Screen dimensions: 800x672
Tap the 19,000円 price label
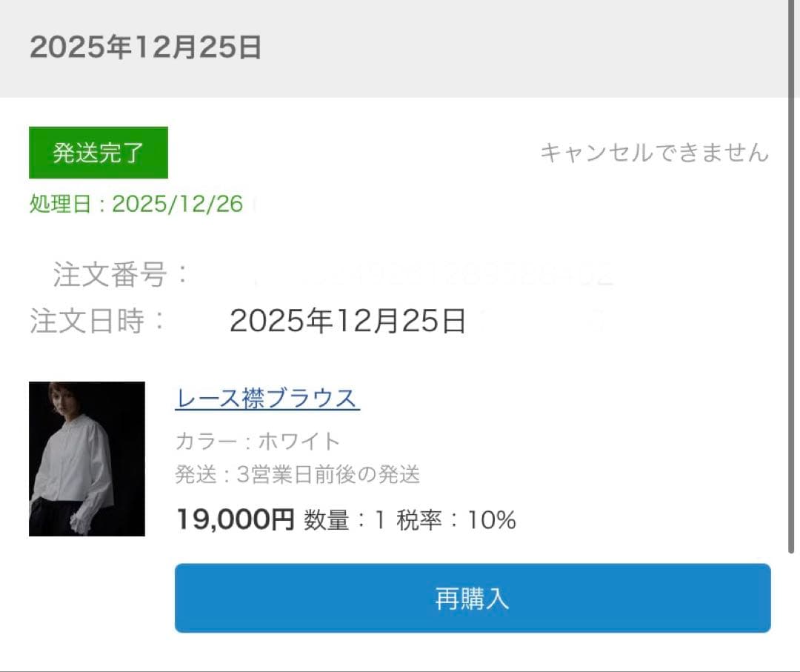pyautogui.click(x=233, y=519)
